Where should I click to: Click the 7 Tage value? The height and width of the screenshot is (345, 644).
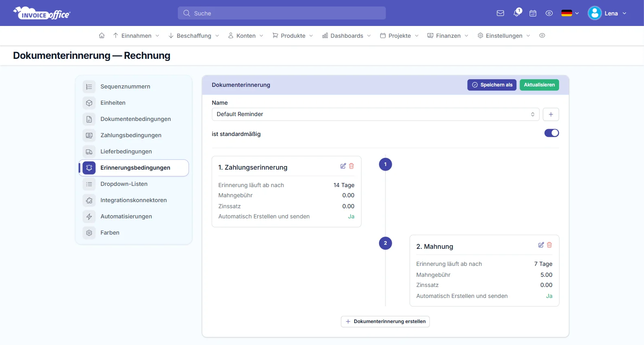click(x=543, y=264)
